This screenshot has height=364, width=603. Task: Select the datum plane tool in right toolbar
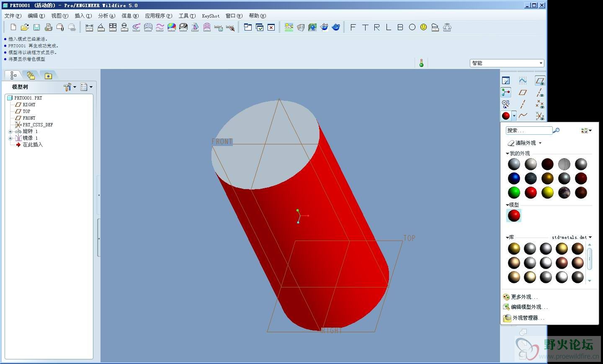tap(523, 92)
